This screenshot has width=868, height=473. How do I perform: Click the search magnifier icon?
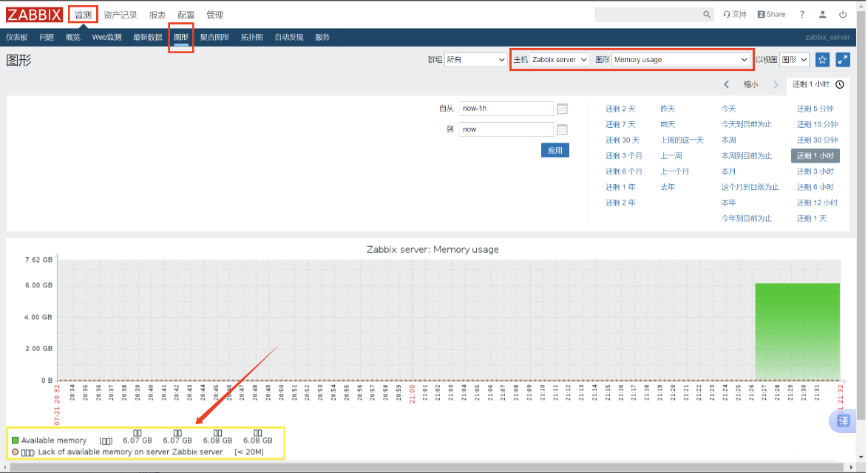pyautogui.click(x=706, y=14)
